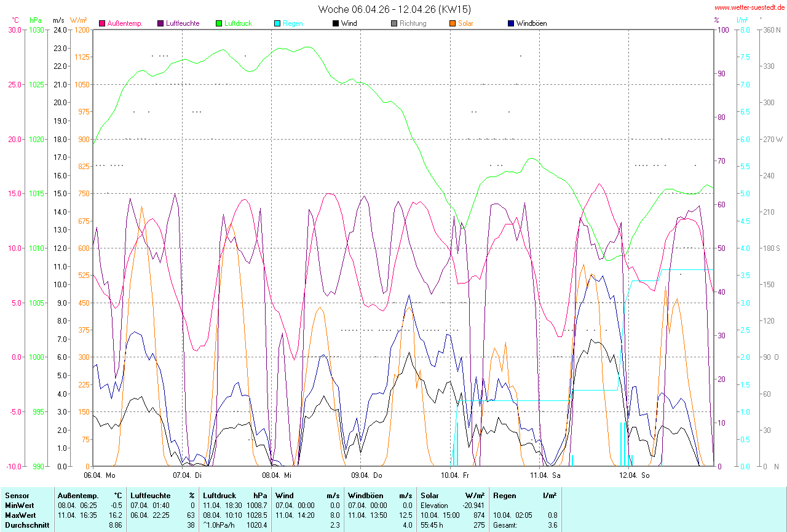Click the MaxWert row label
Viewport: 787px width, 532px height.
(x=20, y=515)
